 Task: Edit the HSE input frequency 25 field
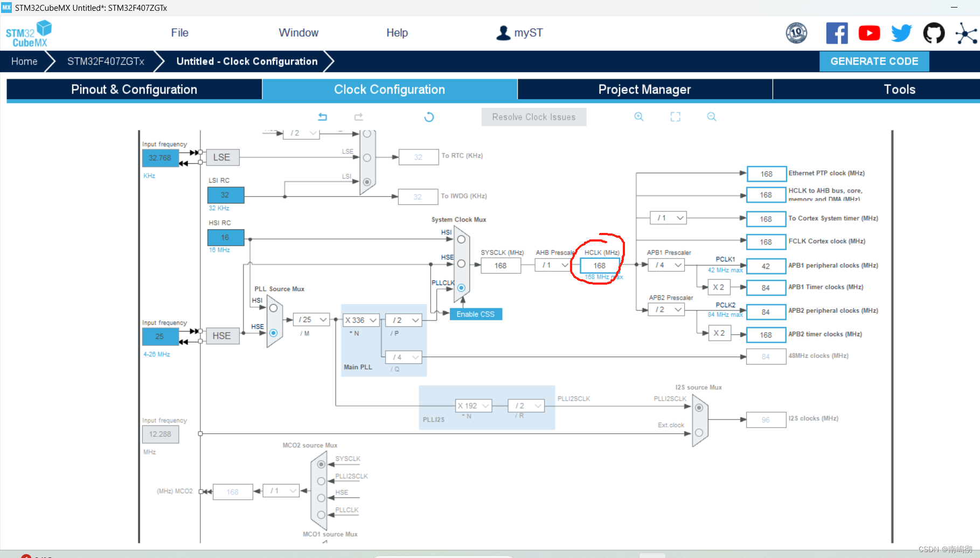pos(160,336)
